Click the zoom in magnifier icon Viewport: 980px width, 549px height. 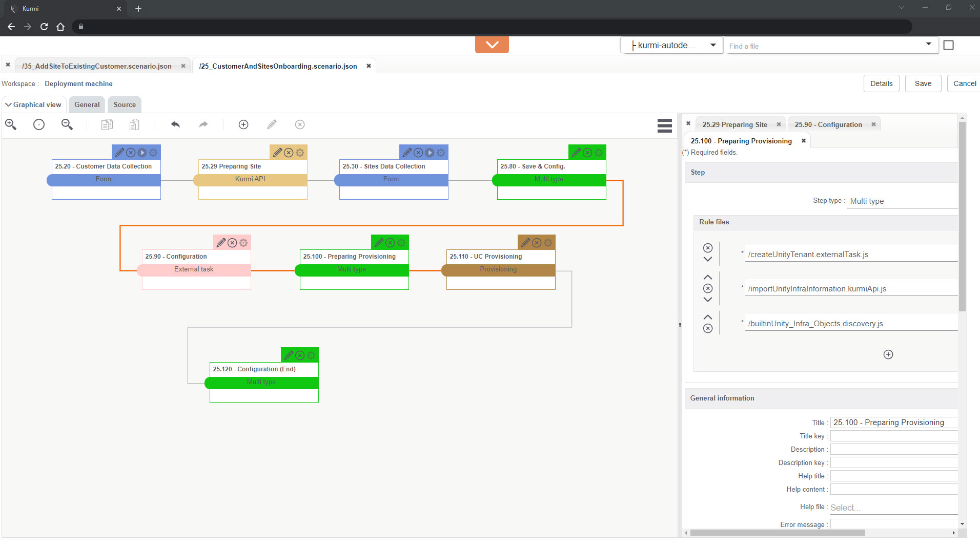11,124
